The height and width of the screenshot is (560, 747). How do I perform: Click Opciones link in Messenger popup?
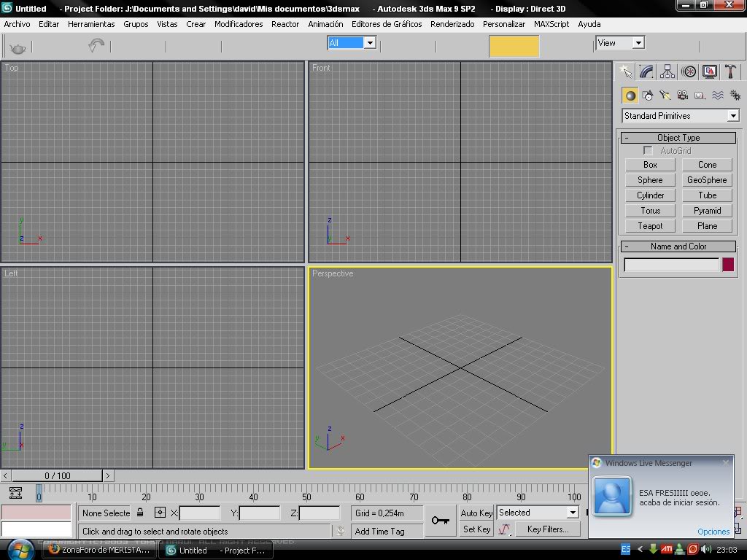(x=713, y=532)
